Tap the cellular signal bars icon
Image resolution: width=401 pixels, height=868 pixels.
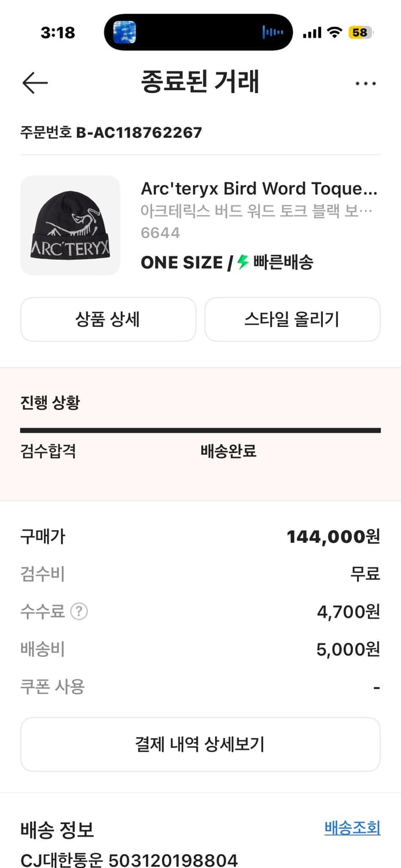coord(312,33)
